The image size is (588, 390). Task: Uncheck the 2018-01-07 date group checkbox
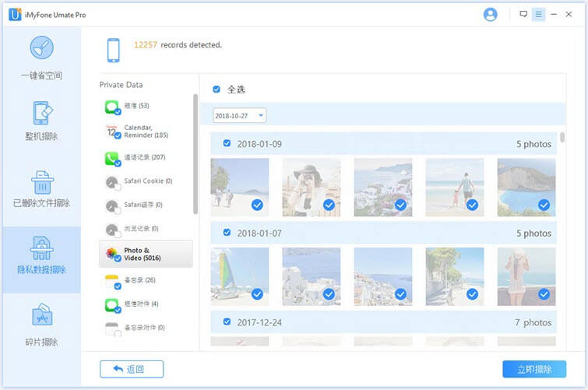pos(227,232)
